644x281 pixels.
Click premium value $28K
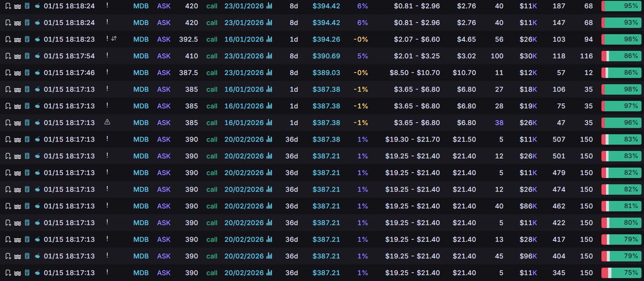529,240
